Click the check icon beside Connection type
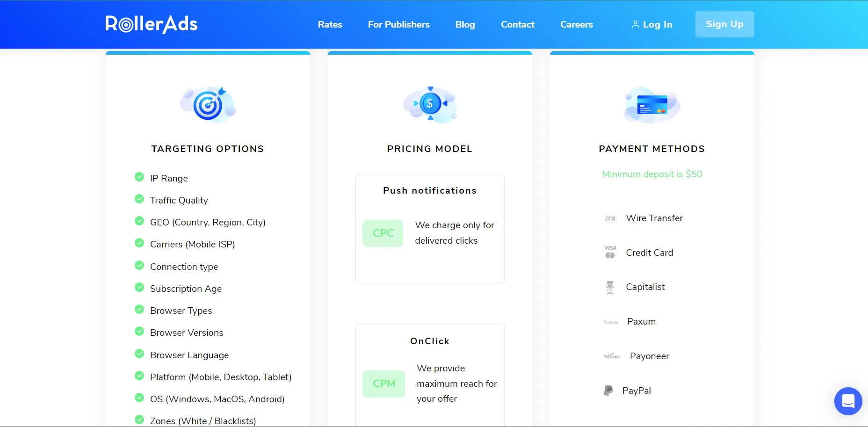 139,265
